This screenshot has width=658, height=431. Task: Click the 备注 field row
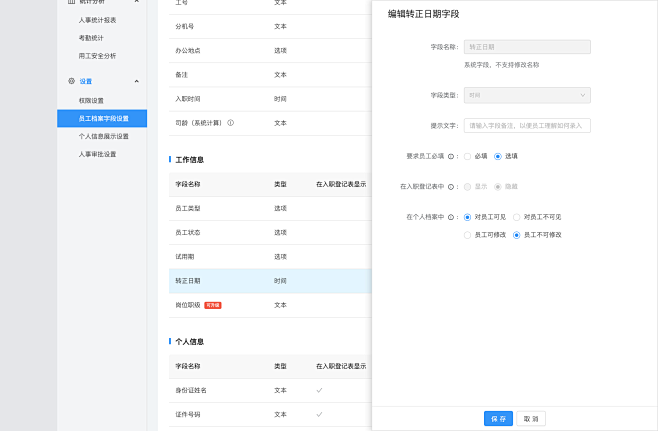[x=270, y=75]
